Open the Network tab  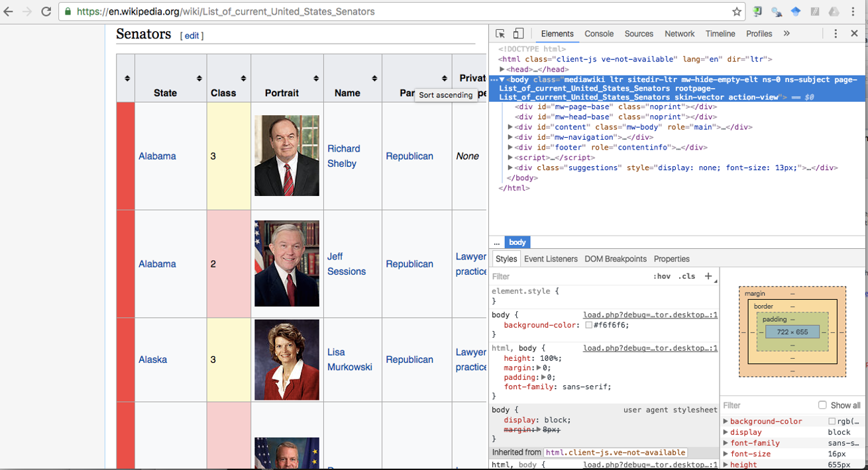point(680,34)
